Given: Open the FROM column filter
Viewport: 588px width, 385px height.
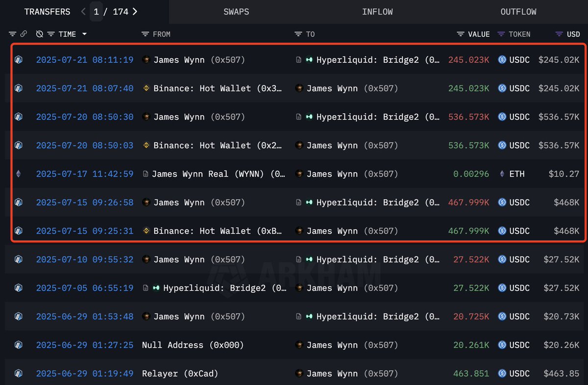Looking at the screenshot, I should (145, 34).
